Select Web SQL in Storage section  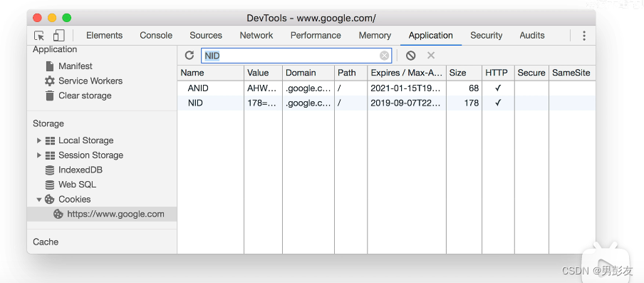pyautogui.click(x=77, y=185)
